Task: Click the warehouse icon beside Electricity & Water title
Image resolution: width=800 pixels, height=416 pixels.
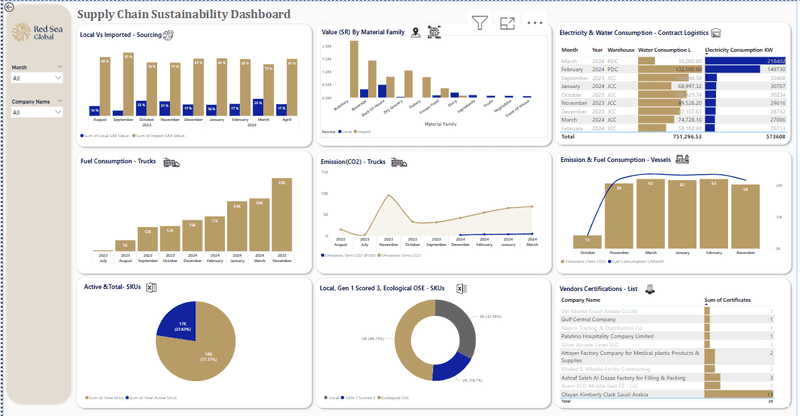Action: pyautogui.click(x=716, y=33)
